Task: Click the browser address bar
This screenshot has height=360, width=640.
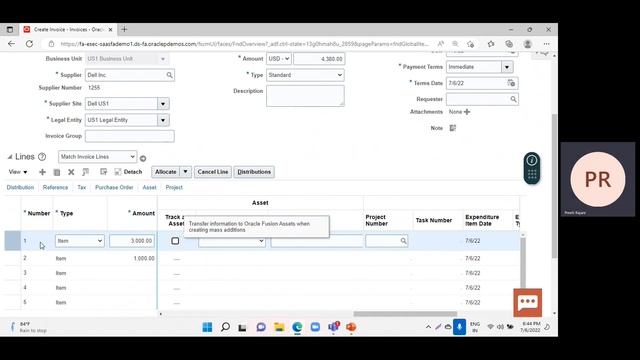Action: tap(244, 44)
